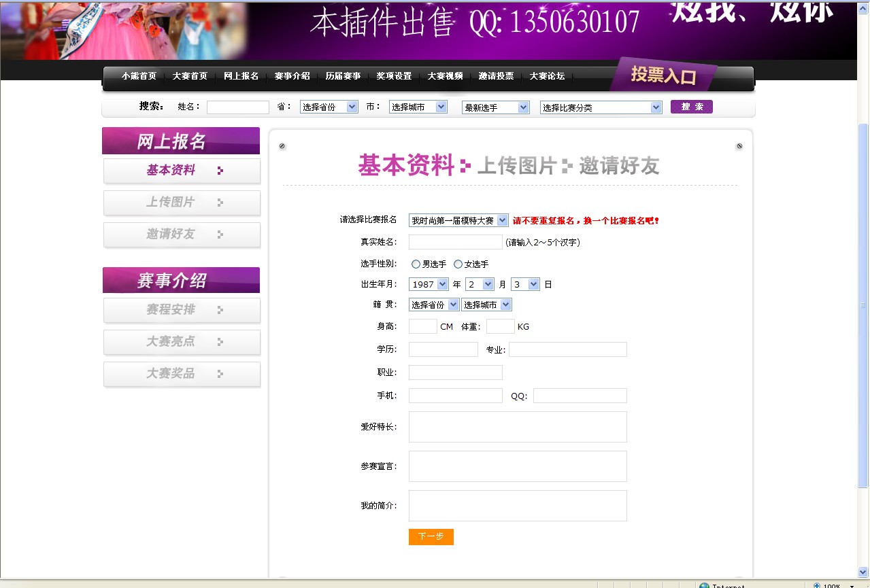The image size is (870, 588).
Task: Select 基本资料 in the sidebar
Action: pos(182,171)
